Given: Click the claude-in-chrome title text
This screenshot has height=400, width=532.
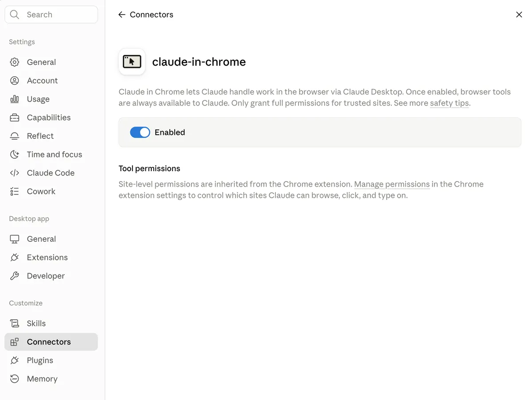Looking at the screenshot, I should coord(199,62).
